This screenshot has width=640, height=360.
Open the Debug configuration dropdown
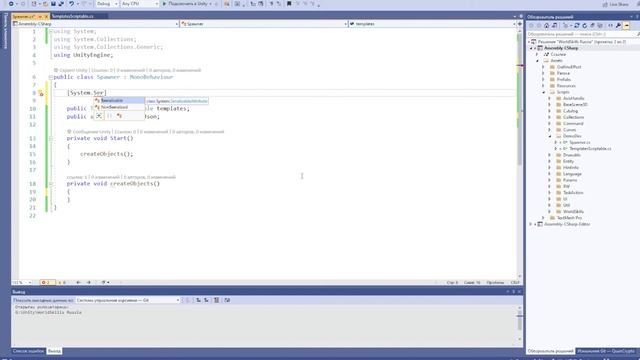pyautogui.click(x=107, y=4)
